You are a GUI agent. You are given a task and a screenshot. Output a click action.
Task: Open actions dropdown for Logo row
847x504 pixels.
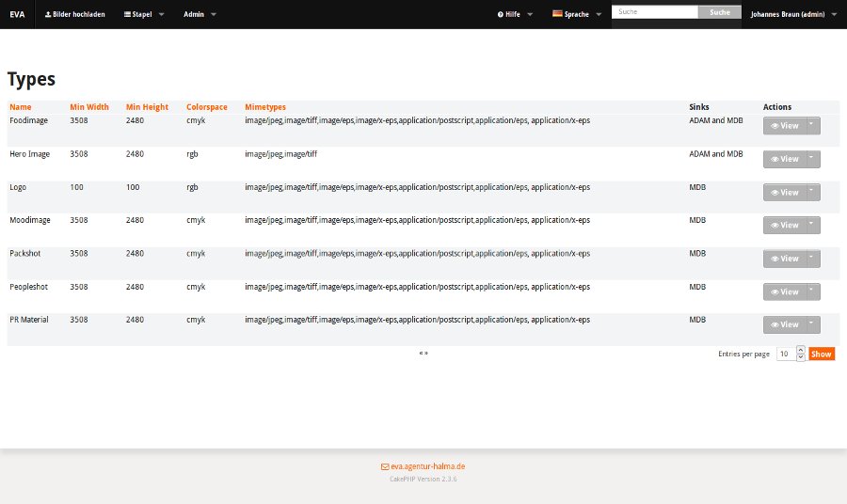click(x=813, y=192)
